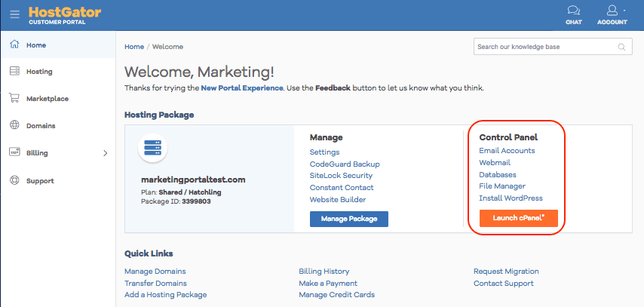Click the Home house icon in sidebar
644x307 pixels.
click(14, 45)
